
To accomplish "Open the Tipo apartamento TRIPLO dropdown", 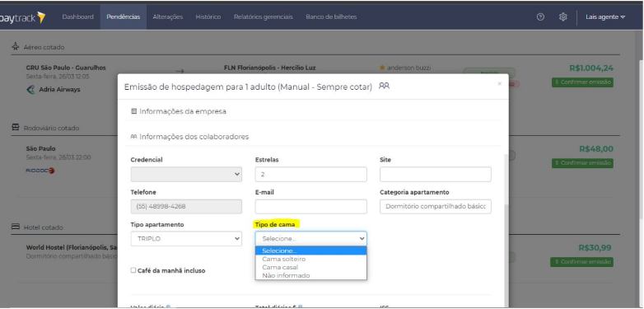I will coord(186,239).
